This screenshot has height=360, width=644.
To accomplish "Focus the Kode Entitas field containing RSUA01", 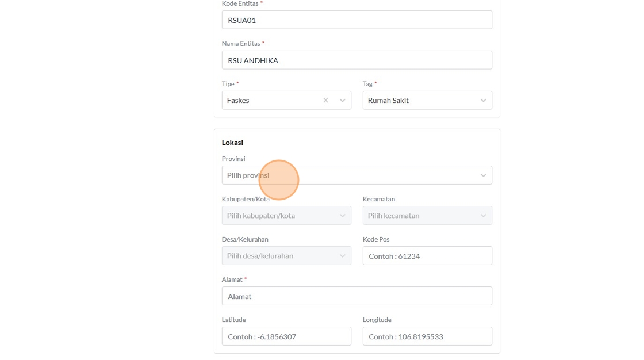I will click(x=356, y=20).
